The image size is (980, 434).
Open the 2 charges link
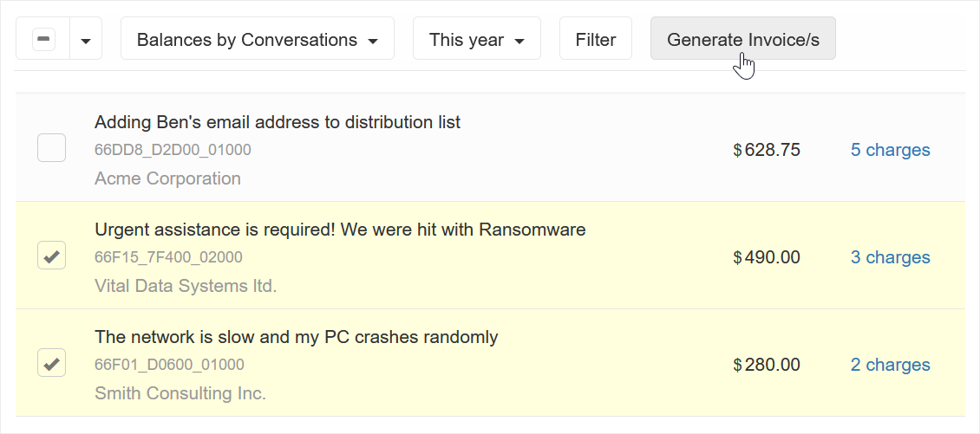[x=890, y=365]
